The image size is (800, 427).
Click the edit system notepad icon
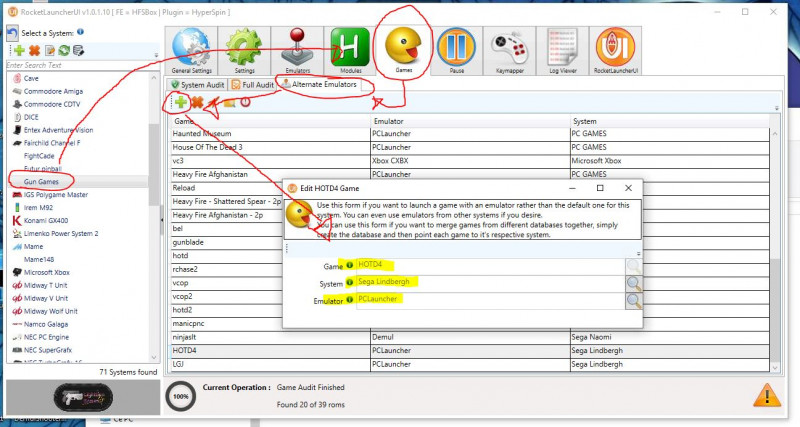coord(49,50)
